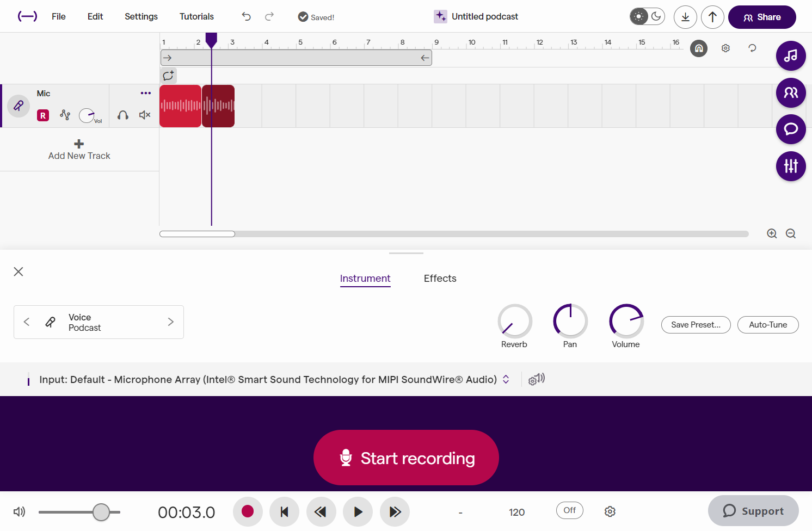Click Save Preset... button

click(x=696, y=325)
